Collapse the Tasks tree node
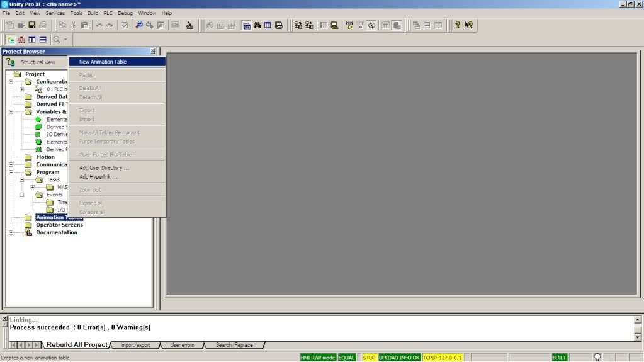 click(x=22, y=179)
